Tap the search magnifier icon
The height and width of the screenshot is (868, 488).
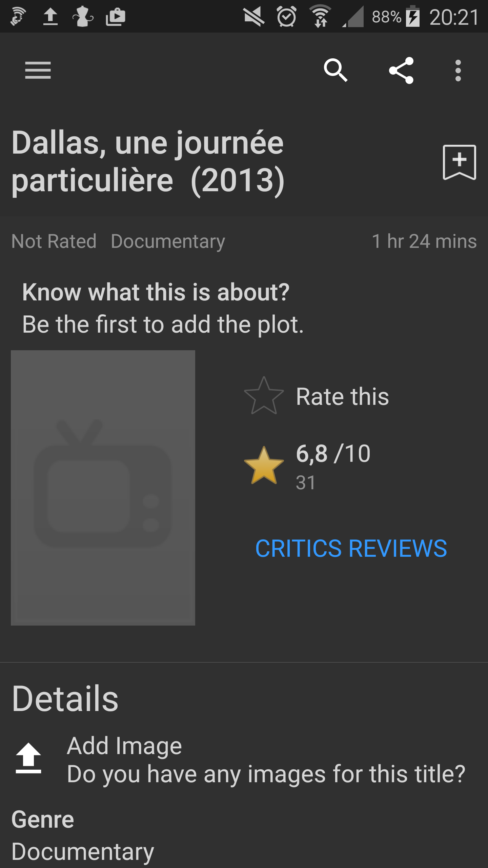(x=335, y=70)
